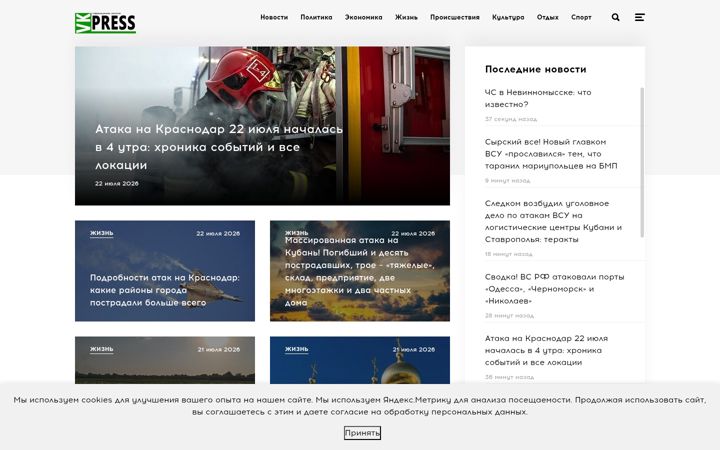This screenshot has height=450, width=720.
Task: Accept cookies with Принять button
Action: tap(362, 433)
